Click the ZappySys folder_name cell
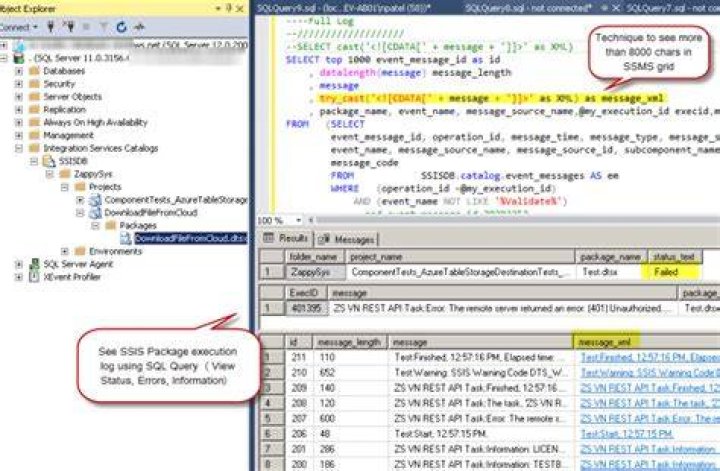 pyautogui.click(x=315, y=272)
